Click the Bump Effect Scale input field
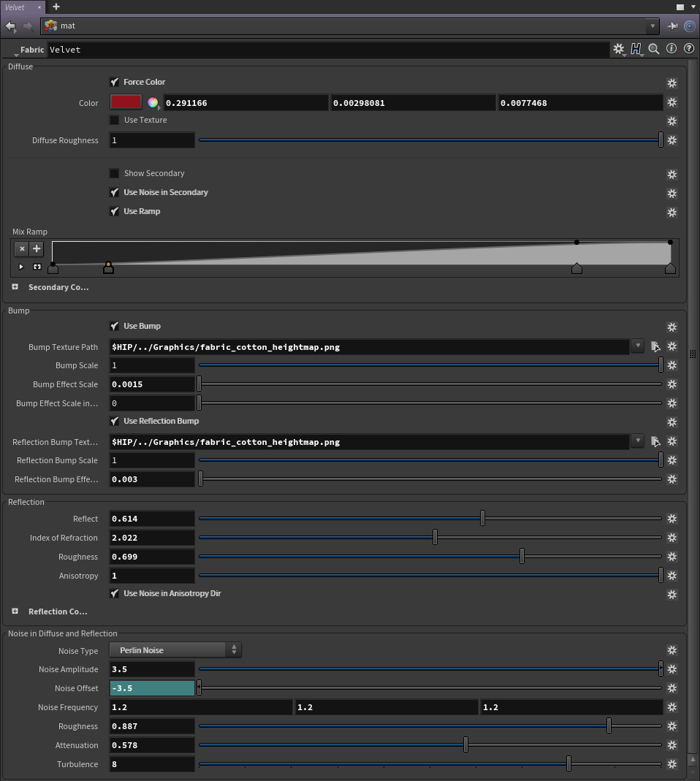The width and height of the screenshot is (700, 781). point(152,384)
